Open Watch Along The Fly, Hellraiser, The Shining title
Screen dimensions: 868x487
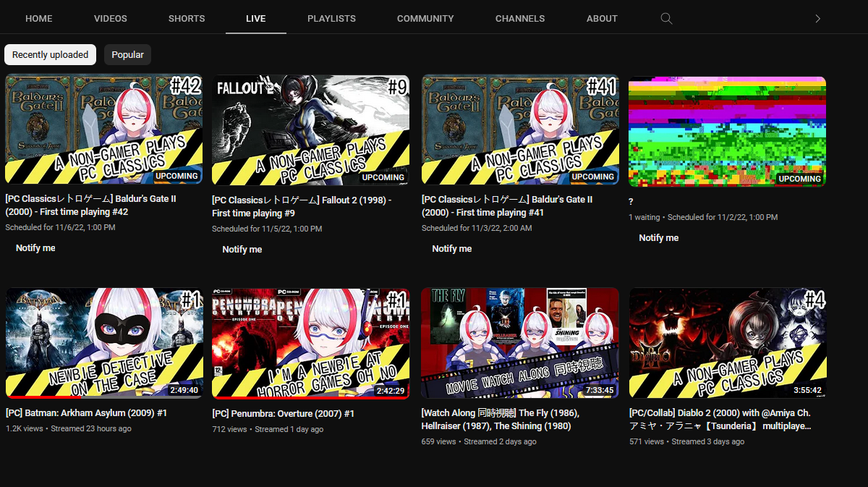coord(501,420)
